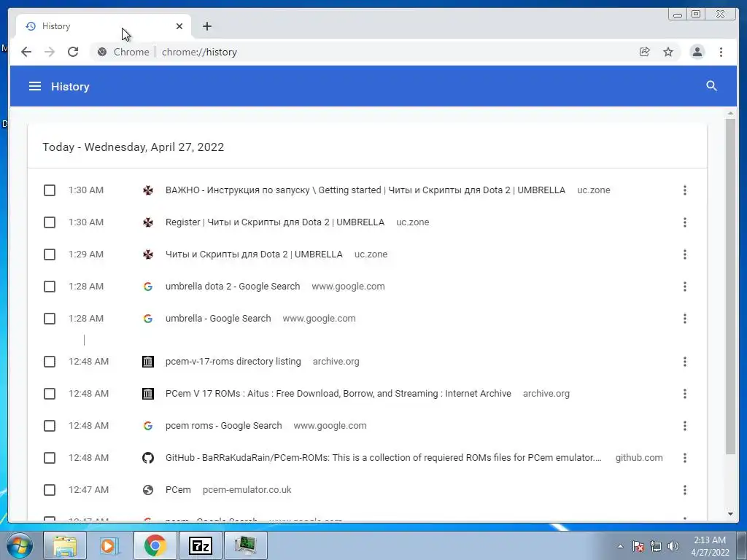Show hidden tray icons arrow
Screen dimensions: 747x560
(x=620, y=546)
